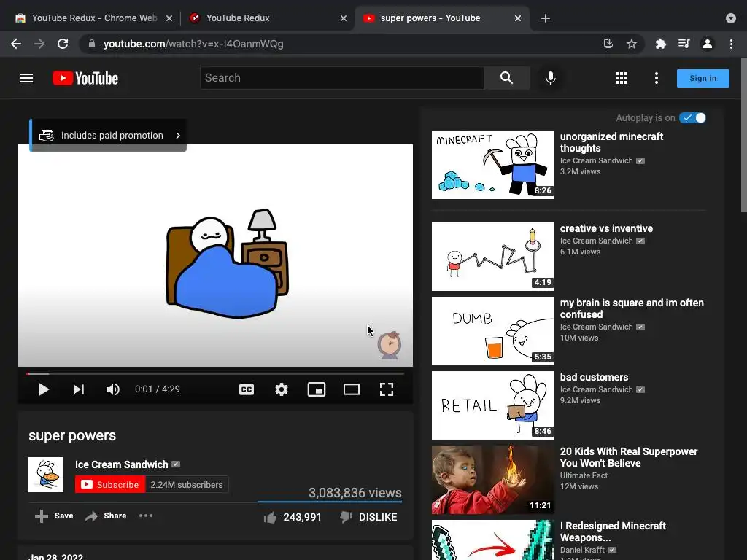Save video to a playlist
The width and height of the screenshot is (747, 560).
pos(54,516)
